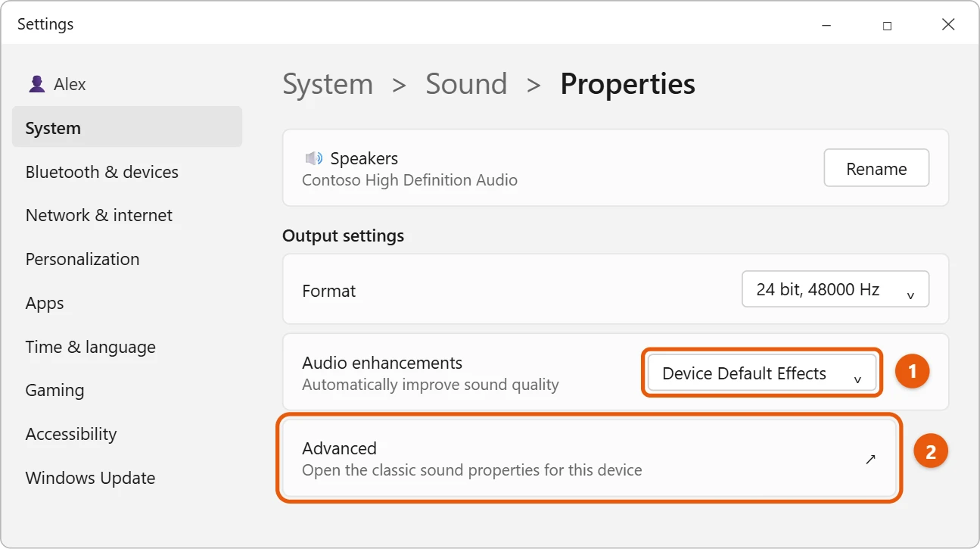The width and height of the screenshot is (980, 549).
Task: Open Network & internet settings
Action: [x=98, y=215]
